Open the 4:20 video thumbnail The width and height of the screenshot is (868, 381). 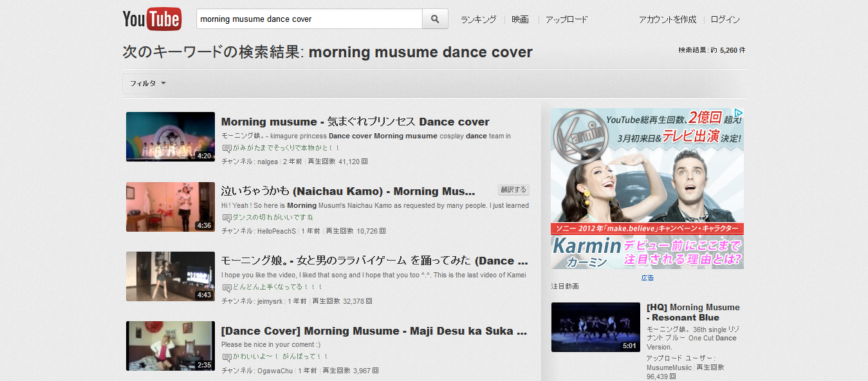[x=171, y=136]
